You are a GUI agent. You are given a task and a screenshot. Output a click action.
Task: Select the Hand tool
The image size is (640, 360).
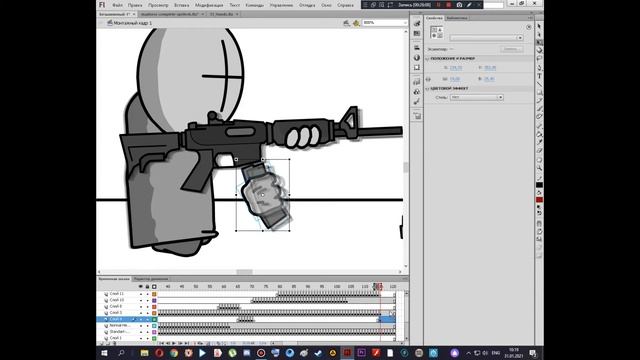point(539,160)
